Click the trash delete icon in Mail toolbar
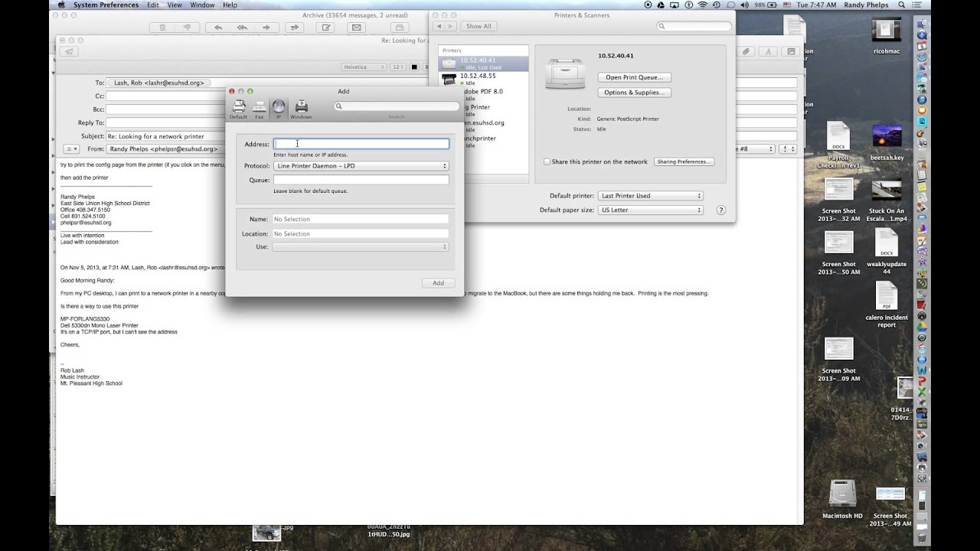 (x=162, y=28)
